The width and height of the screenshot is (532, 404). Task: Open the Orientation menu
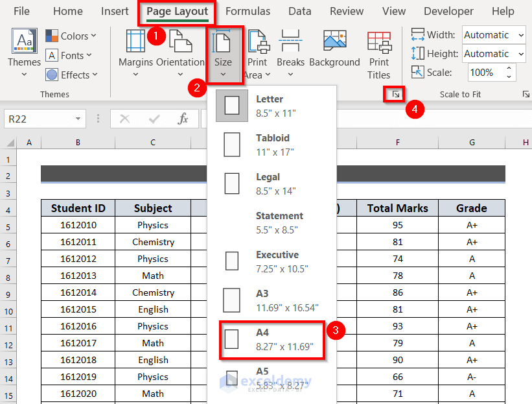(181, 53)
